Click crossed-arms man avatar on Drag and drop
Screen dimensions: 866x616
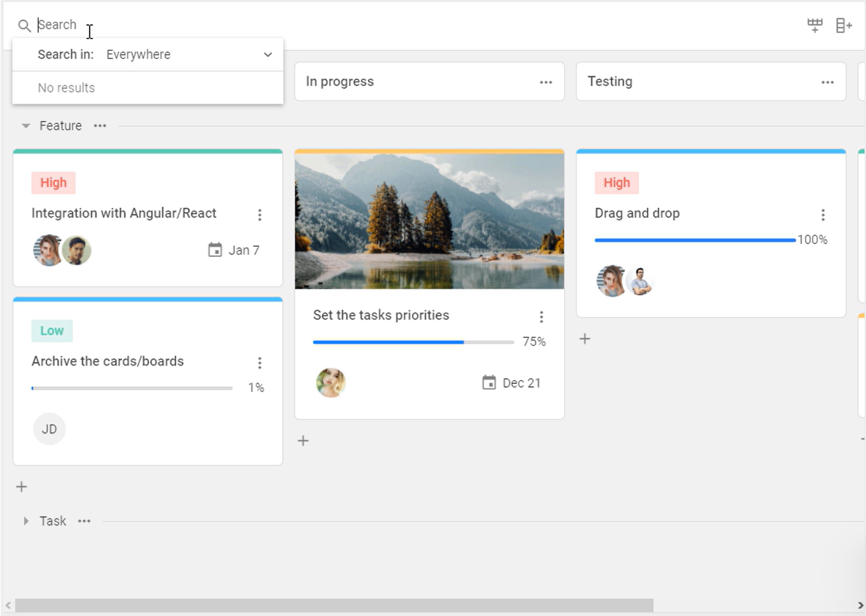pos(640,281)
